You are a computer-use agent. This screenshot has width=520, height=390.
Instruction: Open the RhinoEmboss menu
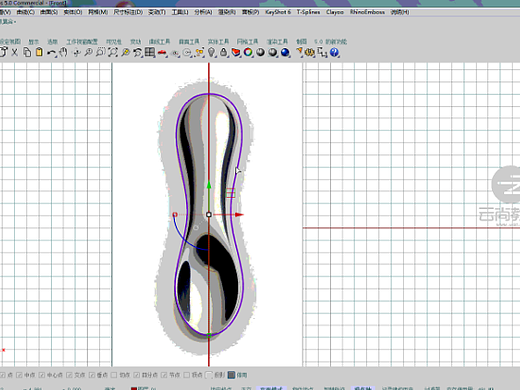[x=367, y=12]
